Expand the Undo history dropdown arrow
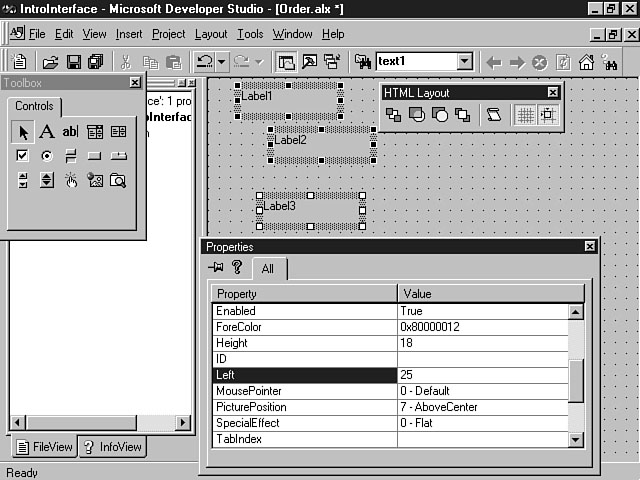The width and height of the screenshot is (640, 480). [223, 62]
